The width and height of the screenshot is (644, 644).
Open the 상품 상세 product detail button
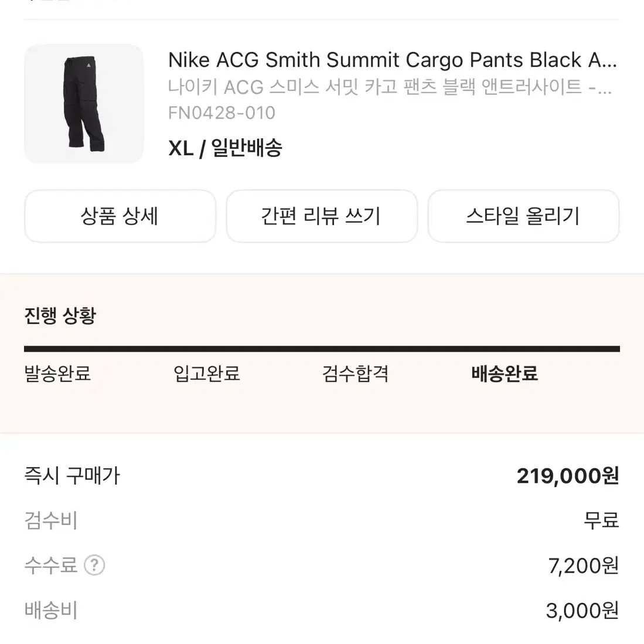point(120,216)
